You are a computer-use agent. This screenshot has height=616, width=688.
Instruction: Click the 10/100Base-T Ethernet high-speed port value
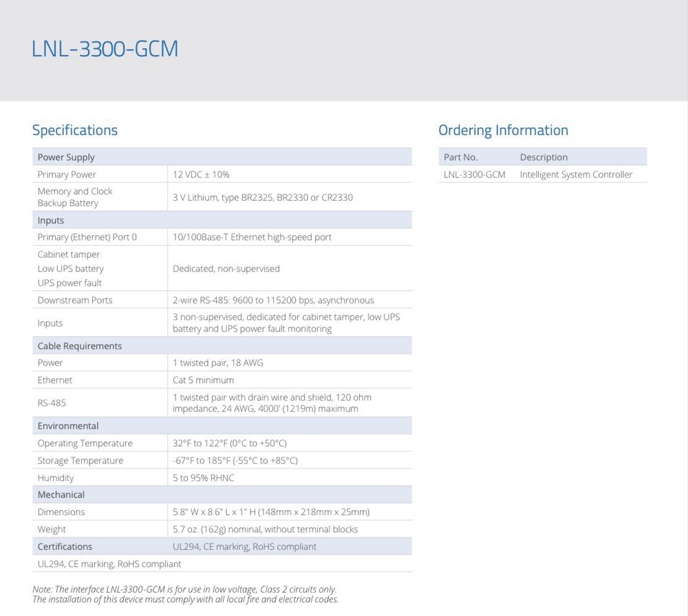(x=252, y=237)
